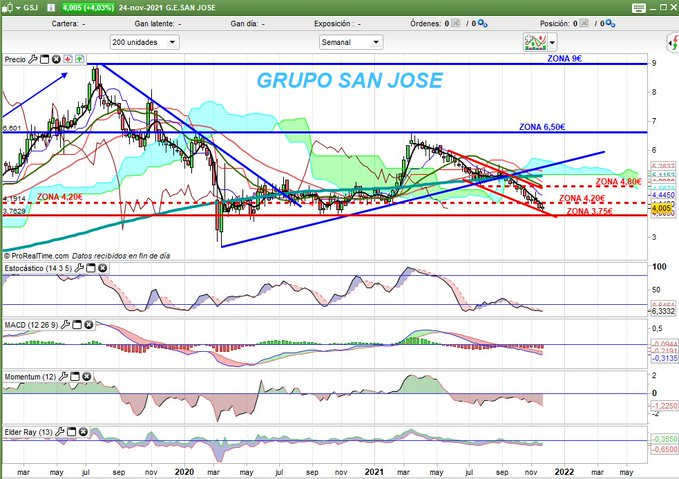Click the trading mode icon in title bar
This screenshot has height=479, width=679.
point(7,8)
